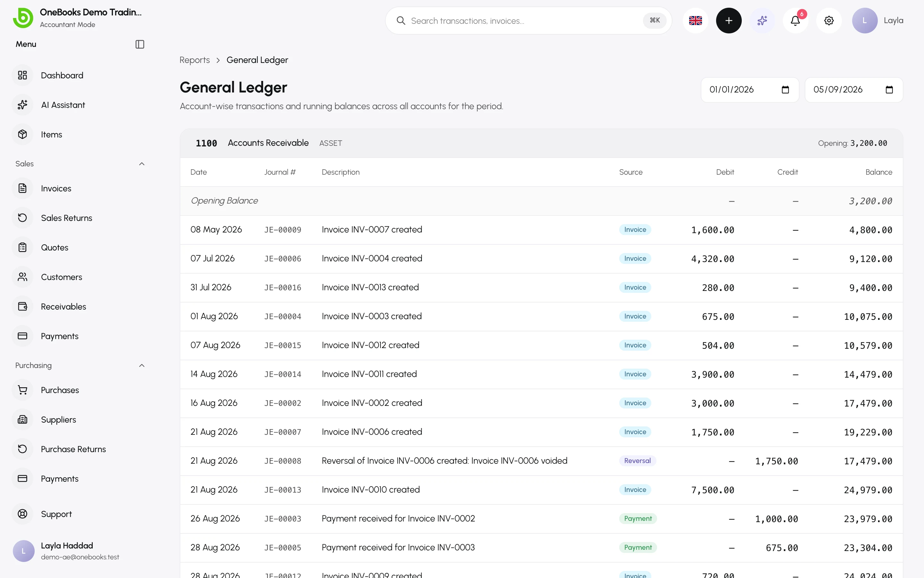Click the black plus create button

coord(729,21)
